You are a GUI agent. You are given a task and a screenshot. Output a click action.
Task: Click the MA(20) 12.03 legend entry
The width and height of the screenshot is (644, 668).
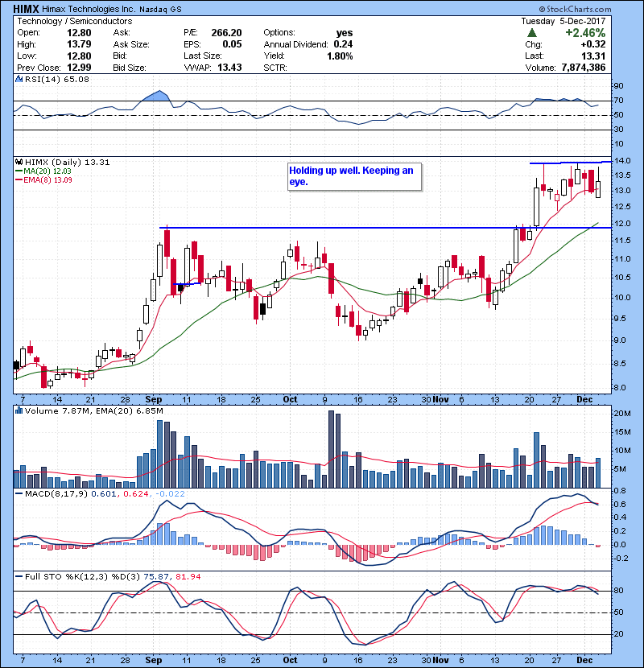point(47,171)
